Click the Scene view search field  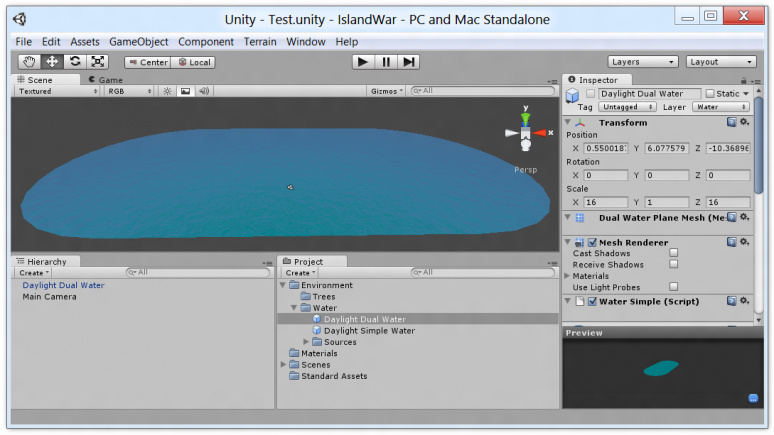[x=483, y=91]
